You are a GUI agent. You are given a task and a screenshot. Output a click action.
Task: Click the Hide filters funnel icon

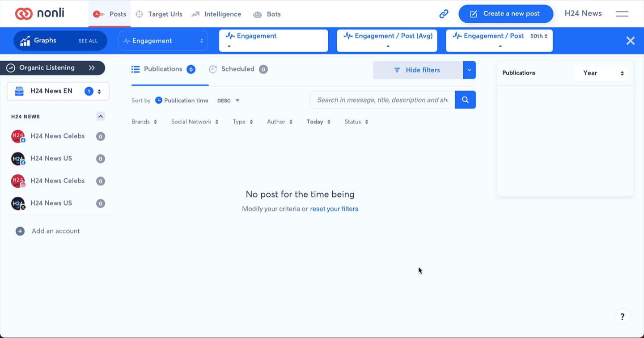[x=397, y=70]
